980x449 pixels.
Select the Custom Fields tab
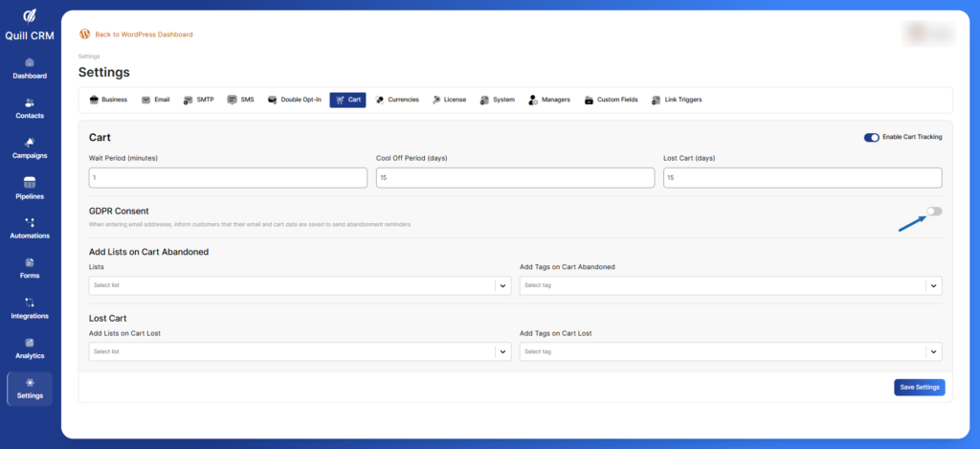point(612,100)
